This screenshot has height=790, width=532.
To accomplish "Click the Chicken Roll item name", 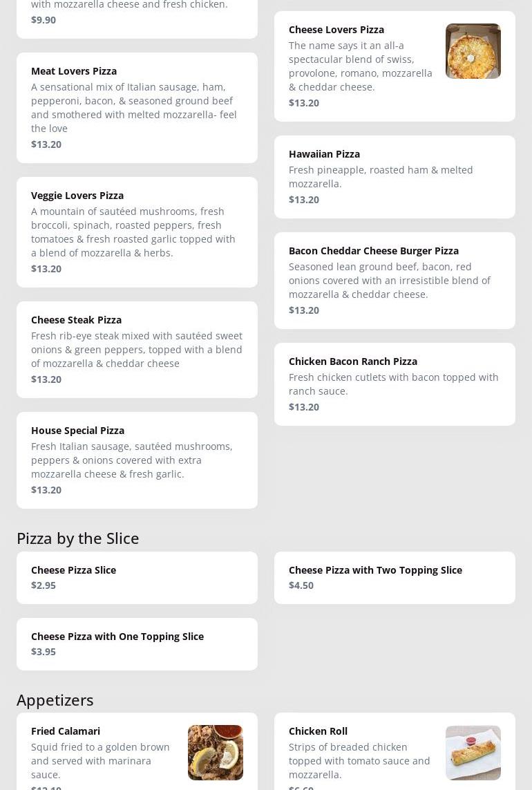I will [318, 731].
